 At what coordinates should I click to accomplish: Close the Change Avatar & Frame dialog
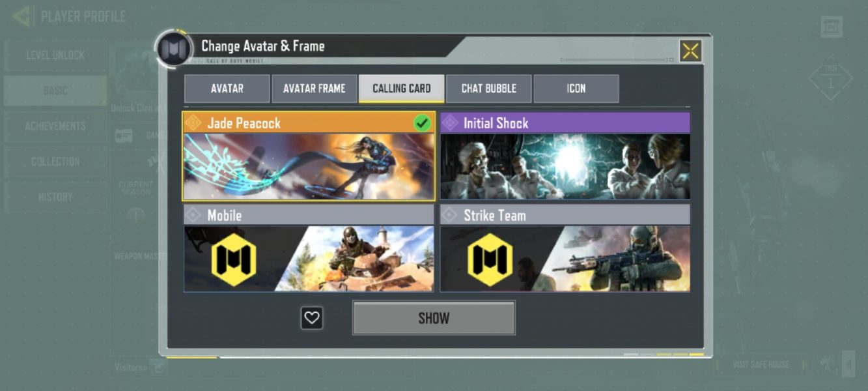(x=690, y=51)
